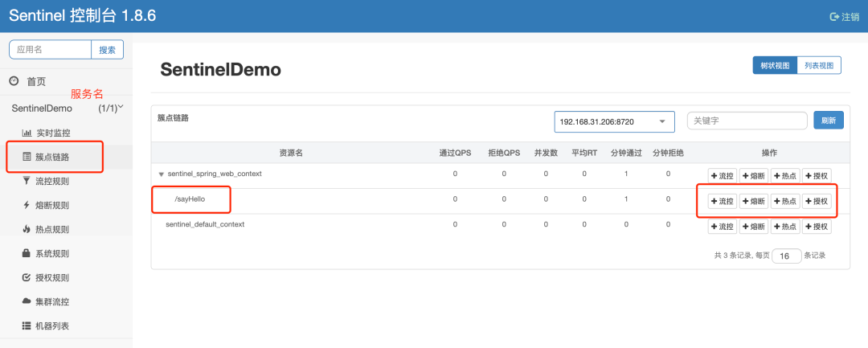
Task: Add 热点 rule for sentinel_default_context
Action: pyautogui.click(x=785, y=227)
